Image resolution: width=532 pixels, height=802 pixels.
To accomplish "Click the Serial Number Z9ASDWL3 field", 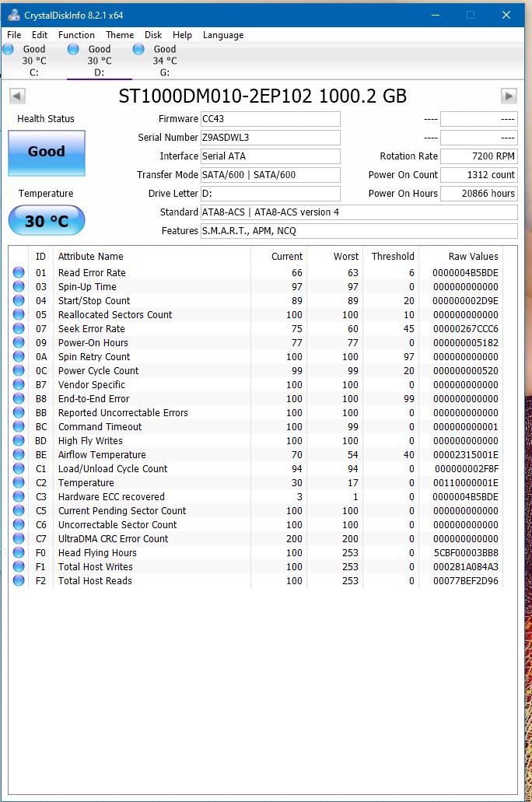I will point(271,138).
